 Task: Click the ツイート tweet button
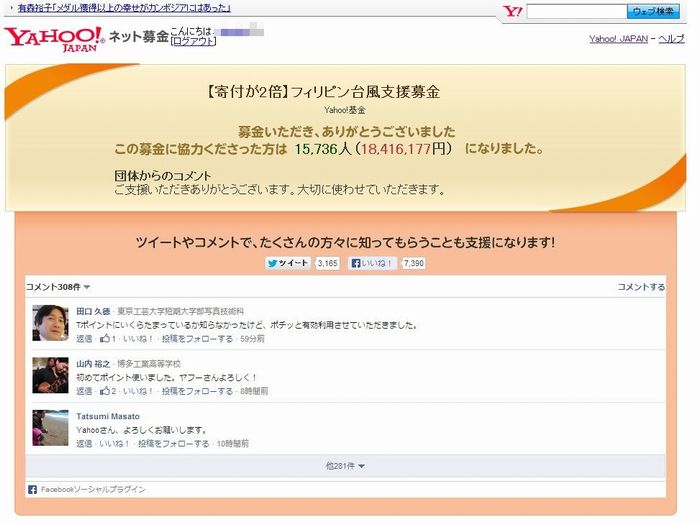(288, 263)
